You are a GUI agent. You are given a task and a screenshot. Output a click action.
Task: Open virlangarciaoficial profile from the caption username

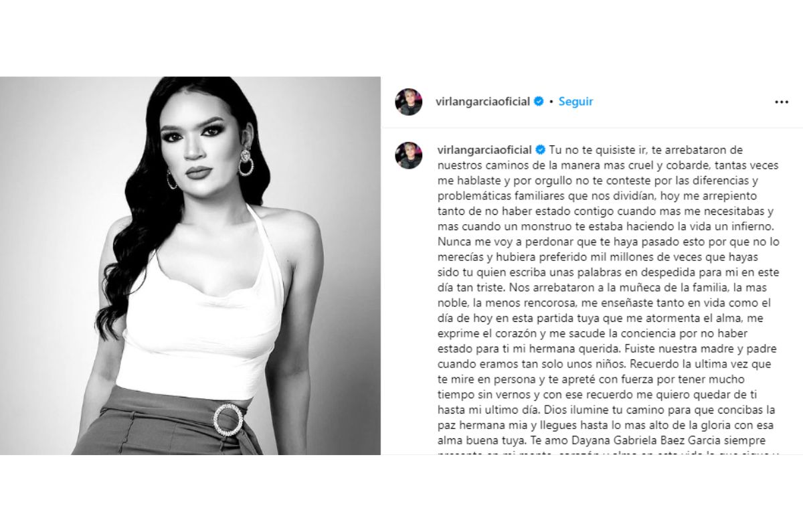(x=483, y=149)
